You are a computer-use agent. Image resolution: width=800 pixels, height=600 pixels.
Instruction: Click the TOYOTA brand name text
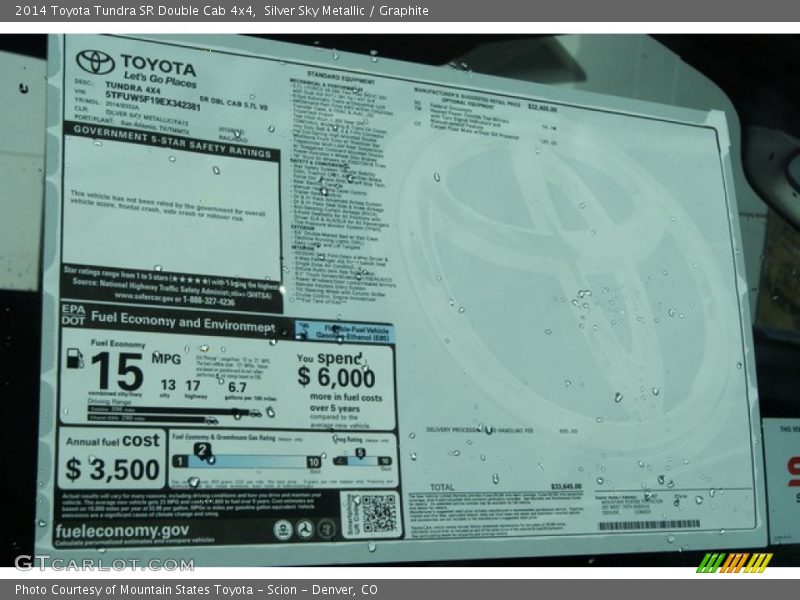[x=159, y=65]
